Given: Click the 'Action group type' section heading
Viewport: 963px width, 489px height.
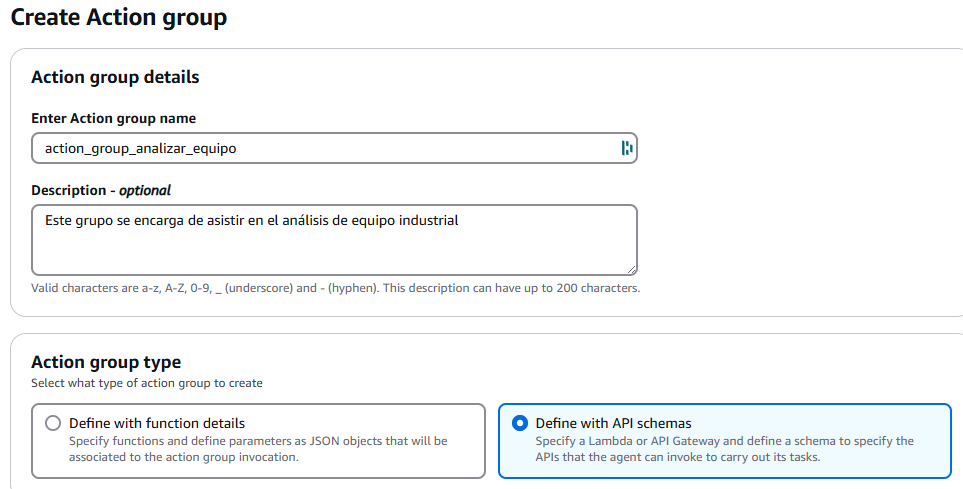Looking at the screenshot, I should [106, 362].
